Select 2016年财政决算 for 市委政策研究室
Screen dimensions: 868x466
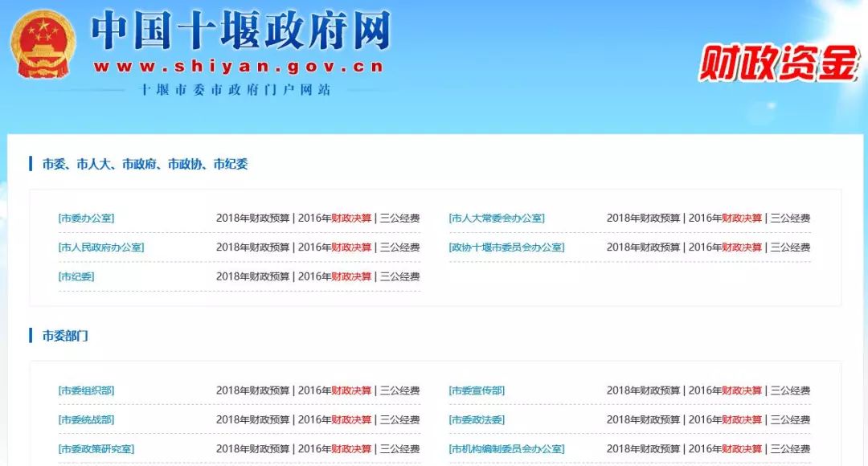pos(335,449)
